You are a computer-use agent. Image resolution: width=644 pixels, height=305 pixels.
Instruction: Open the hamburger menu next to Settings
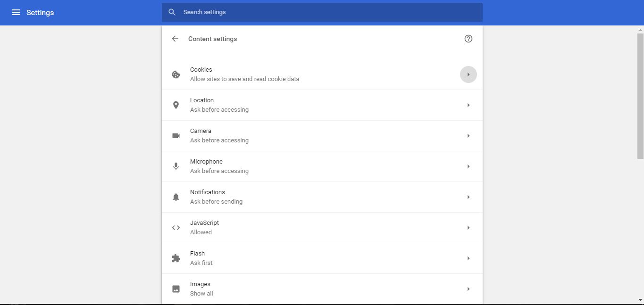(16, 12)
